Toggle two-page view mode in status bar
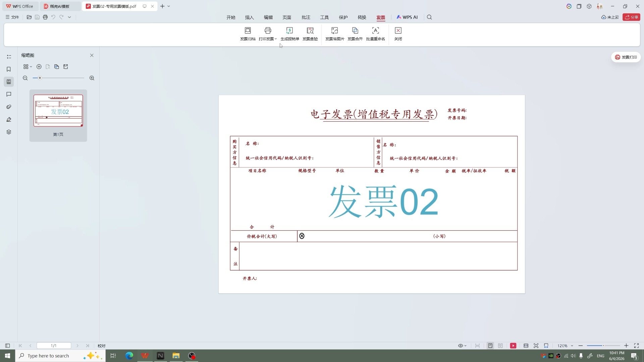The width and height of the screenshot is (644, 362). tap(500, 346)
